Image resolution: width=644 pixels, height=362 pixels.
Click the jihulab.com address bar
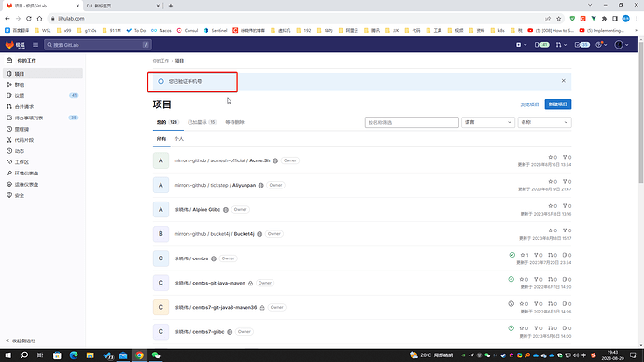pos(296,19)
